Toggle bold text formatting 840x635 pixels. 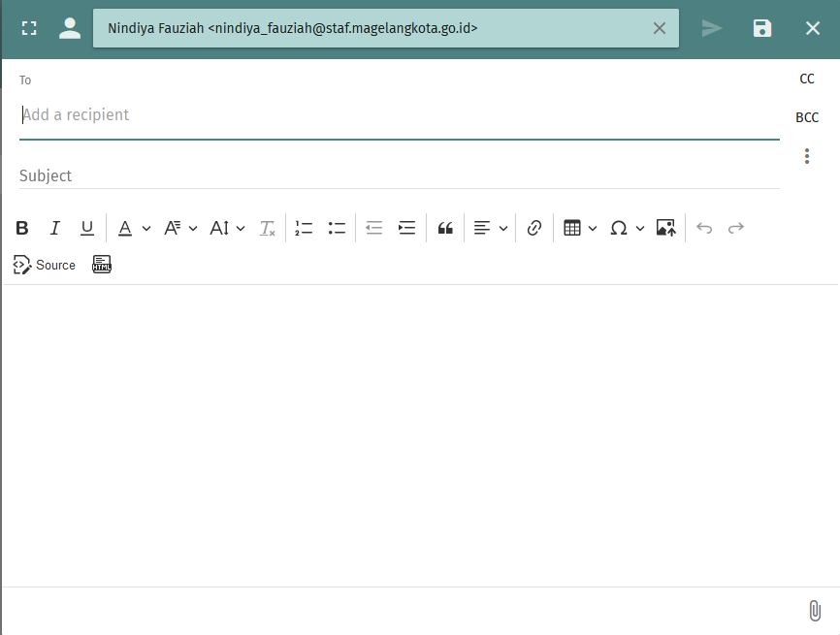[x=22, y=227]
